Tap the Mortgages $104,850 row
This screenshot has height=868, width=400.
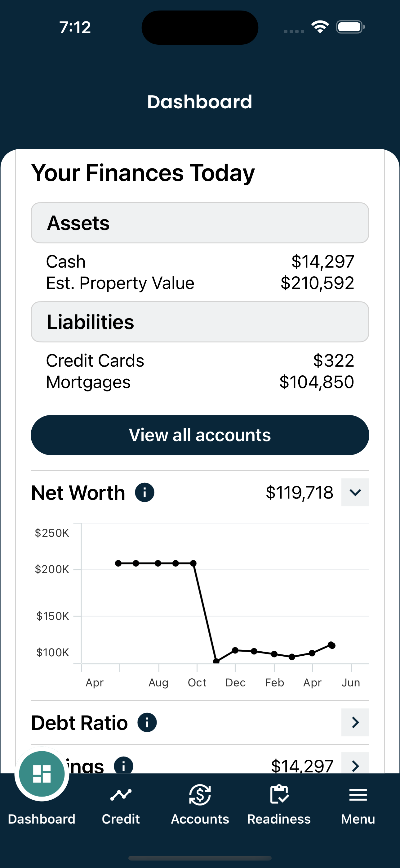click(x=200, y=382)
